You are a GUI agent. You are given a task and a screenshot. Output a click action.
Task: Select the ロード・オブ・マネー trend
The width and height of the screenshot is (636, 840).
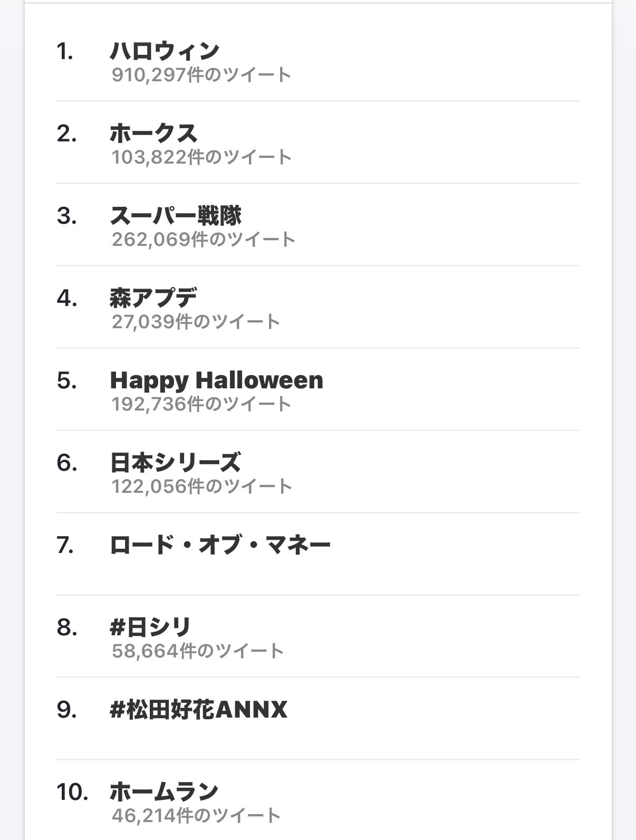pyautogui.click(x=220, y=545)
